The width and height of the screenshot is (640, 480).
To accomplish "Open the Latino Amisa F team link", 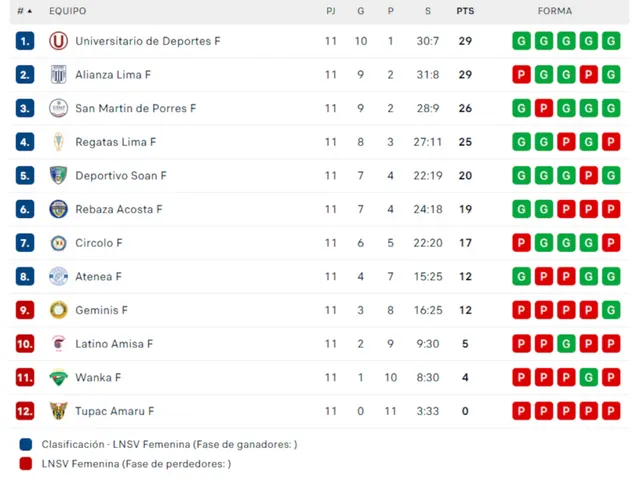I will (x=114, y=344).
